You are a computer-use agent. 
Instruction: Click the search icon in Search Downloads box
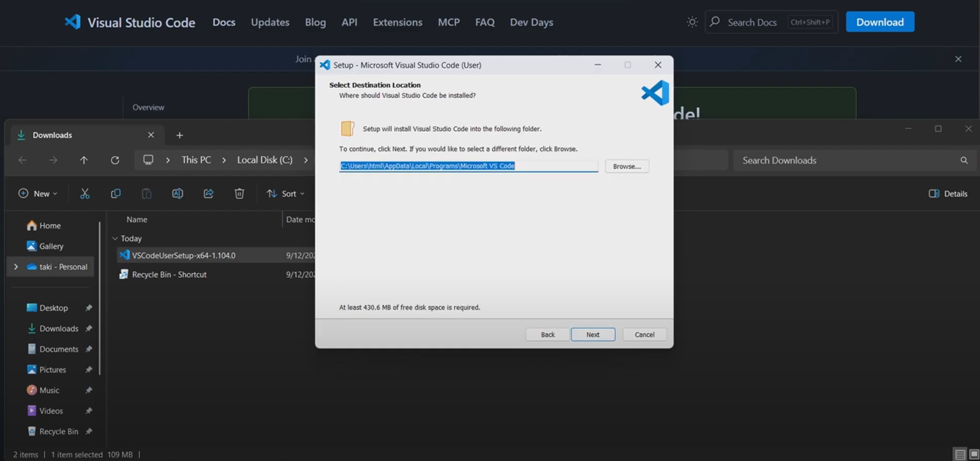pos(964,160)
